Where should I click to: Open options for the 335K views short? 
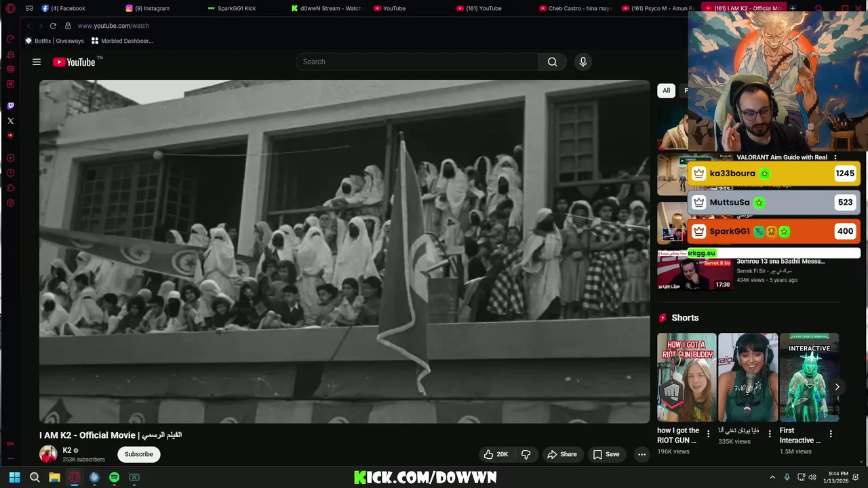click(770, 434)
